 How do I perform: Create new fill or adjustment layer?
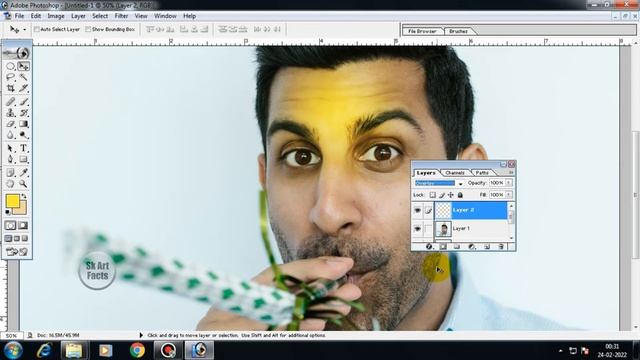(x=472, y=247)
